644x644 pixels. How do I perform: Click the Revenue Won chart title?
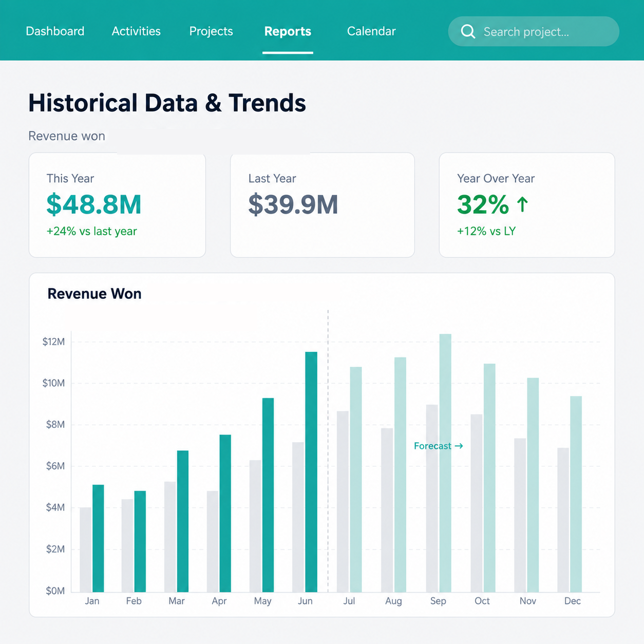tap(94, 294)
